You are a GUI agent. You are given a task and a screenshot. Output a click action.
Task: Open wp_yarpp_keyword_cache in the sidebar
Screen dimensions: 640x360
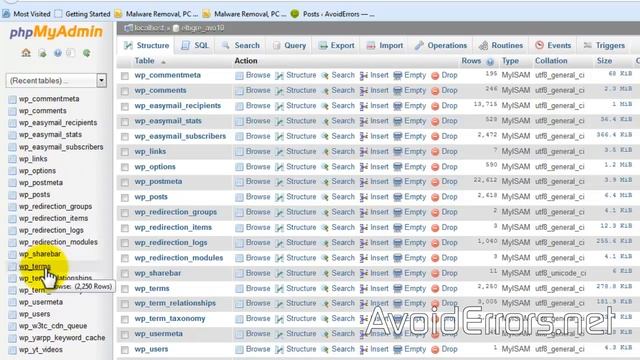point(62,338)
